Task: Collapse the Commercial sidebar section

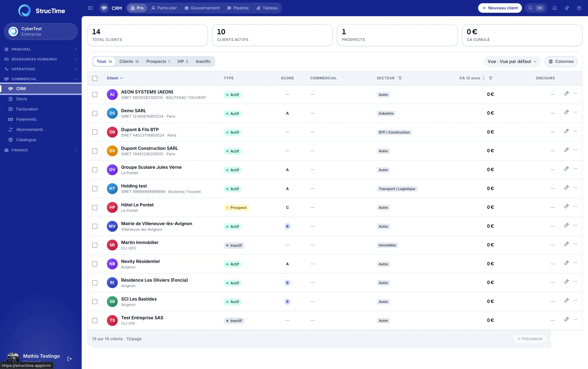Action: click(x=41, y=79)
